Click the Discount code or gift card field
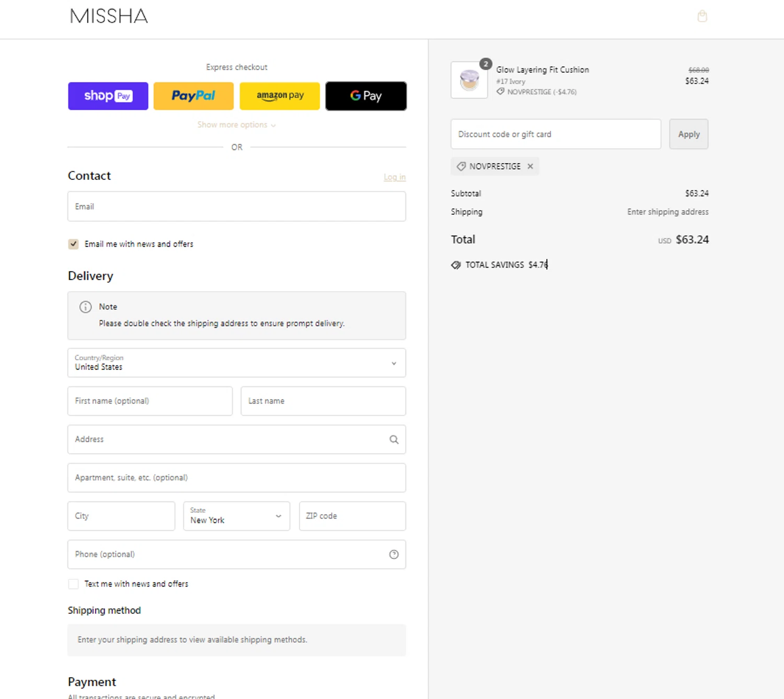Screen dimensions: 784x699 pyautogui.click(x=556, y=134)
